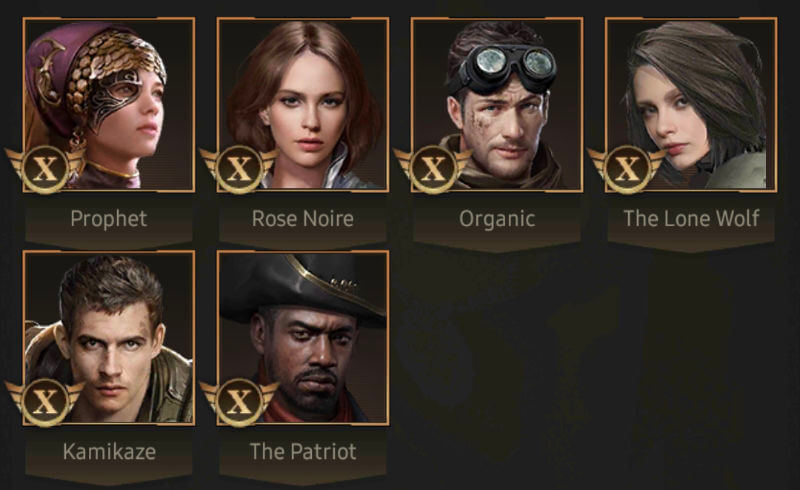Select The Lone Wolf portrait
The width and height of the screenshot is (800, 490).
[x=691, y=105]
